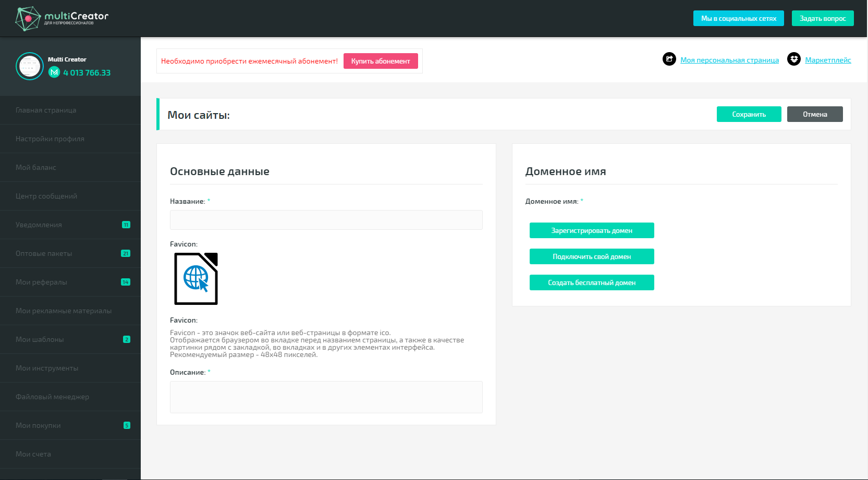The height and width of the screenshot is (480, 868).
Task: Open the user profile avatar
Action: [x=30, y=66]
